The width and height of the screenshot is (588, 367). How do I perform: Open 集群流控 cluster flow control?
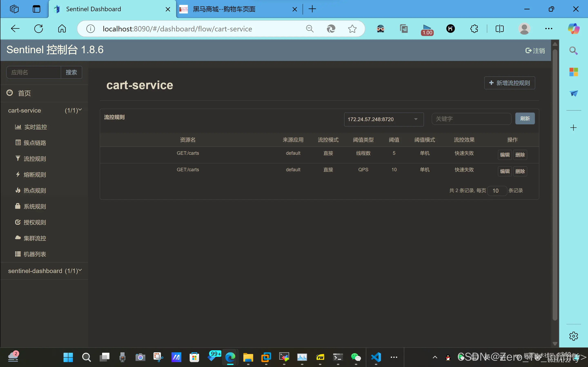35,238
